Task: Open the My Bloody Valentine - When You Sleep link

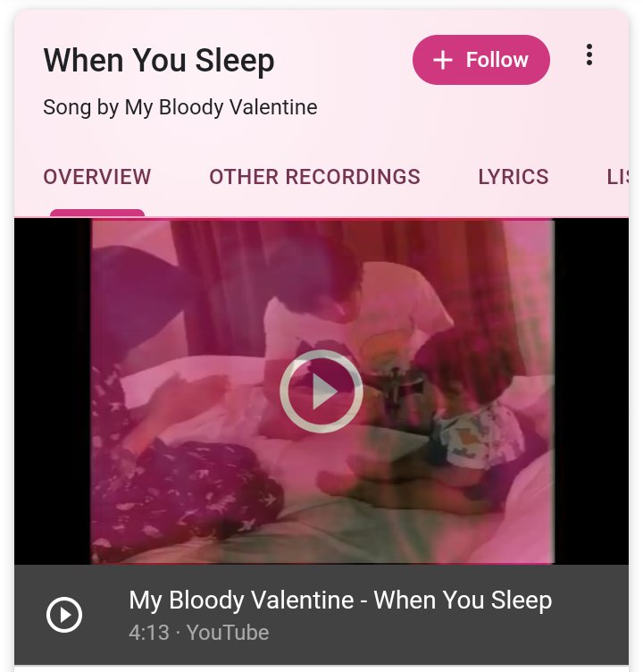Action: coord(340,600)
